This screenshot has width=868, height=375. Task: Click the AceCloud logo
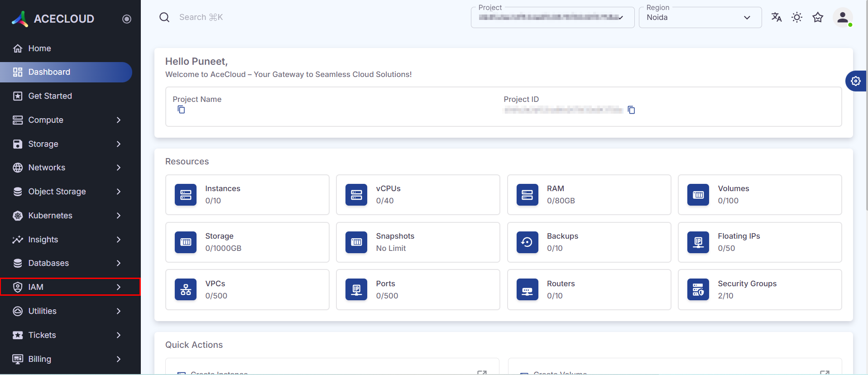[x=53, y=19]
